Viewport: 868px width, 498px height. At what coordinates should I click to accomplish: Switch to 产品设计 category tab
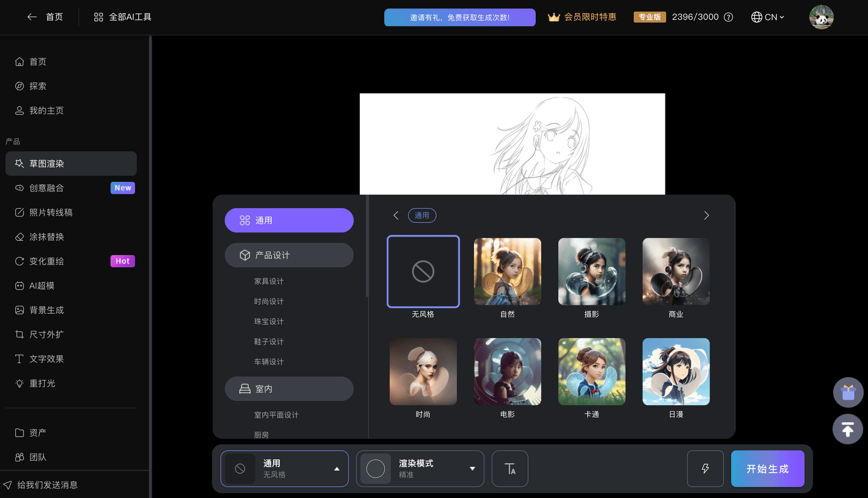(289, 255)
